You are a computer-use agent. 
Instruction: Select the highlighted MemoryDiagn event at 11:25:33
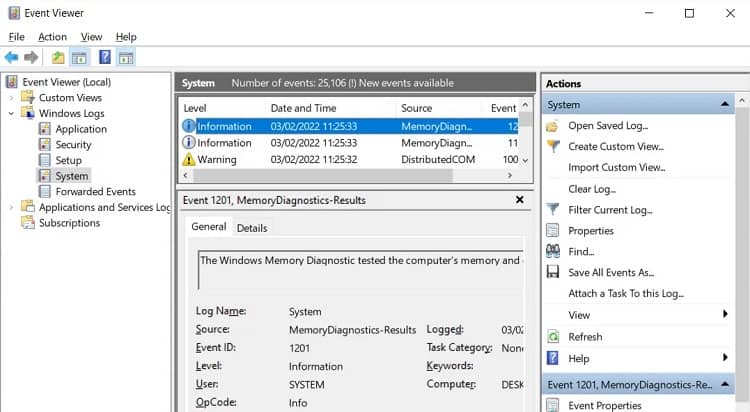point(350,126)
